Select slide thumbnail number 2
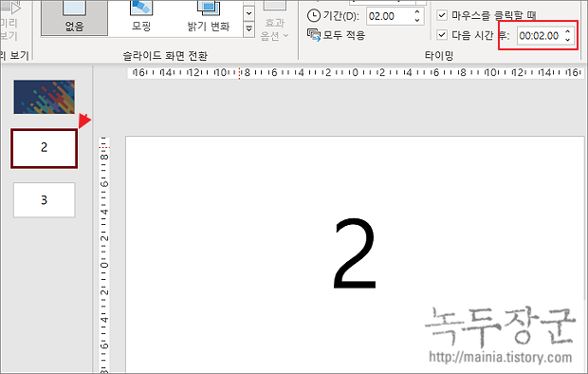Viewport: 588px width, 374px height. (45, 148)
